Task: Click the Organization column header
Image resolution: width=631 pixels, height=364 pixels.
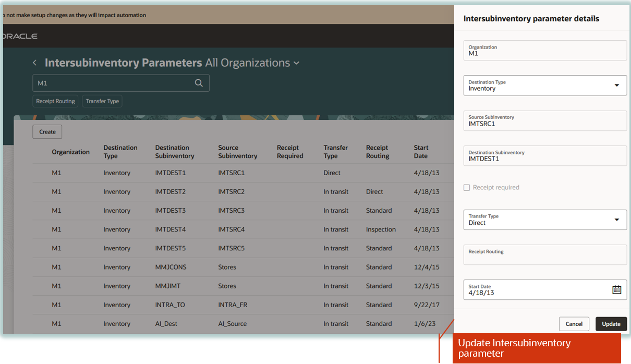Action: 70,152
